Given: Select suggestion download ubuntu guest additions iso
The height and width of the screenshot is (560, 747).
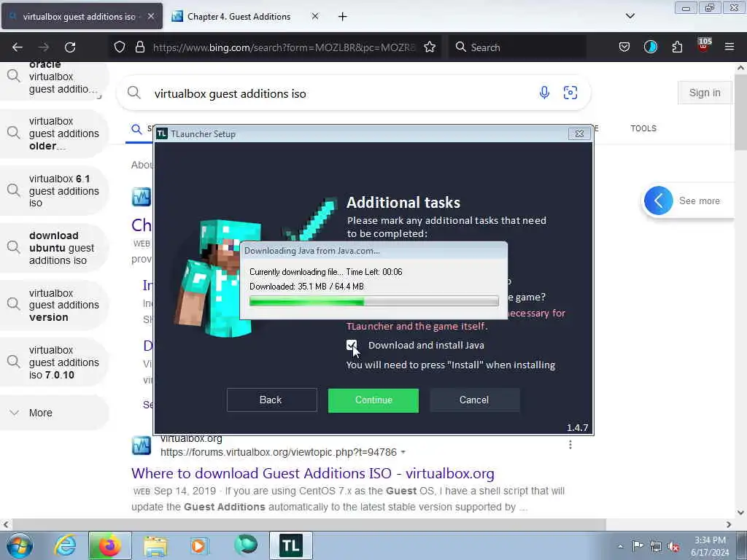Looking at the screenshot, I should 55,248.
